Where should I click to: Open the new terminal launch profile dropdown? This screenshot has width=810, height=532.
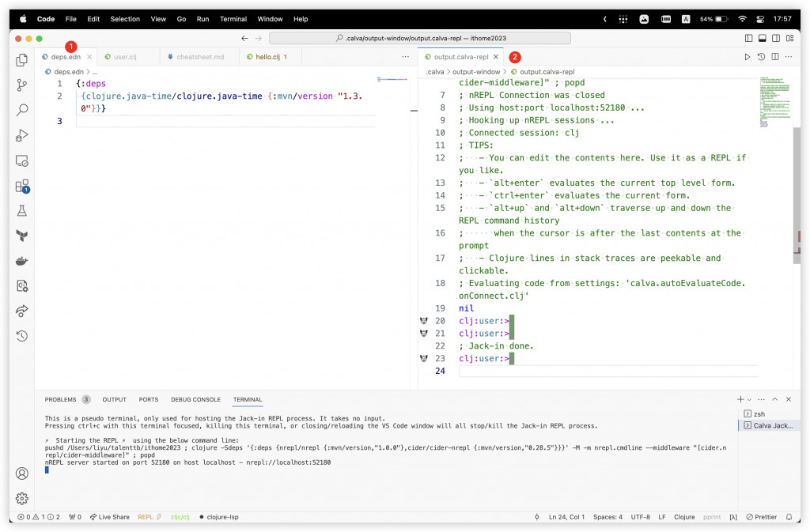pos(750,399)
